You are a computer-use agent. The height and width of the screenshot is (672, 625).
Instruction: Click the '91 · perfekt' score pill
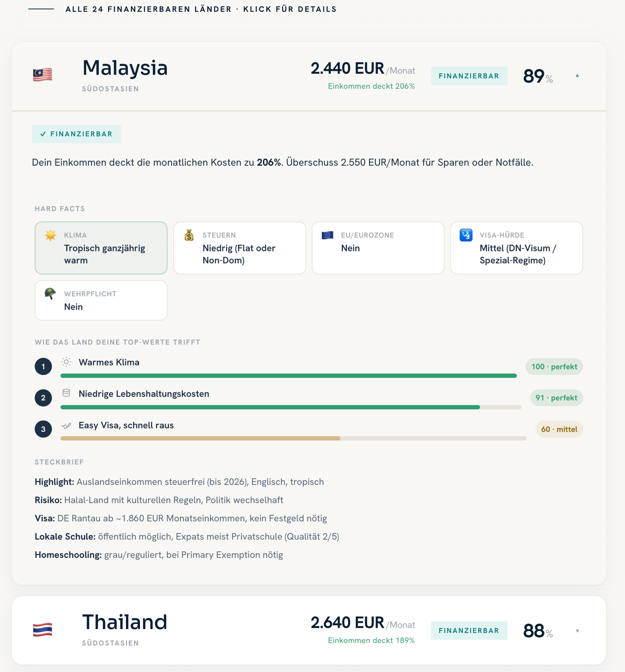coord(556,398)
